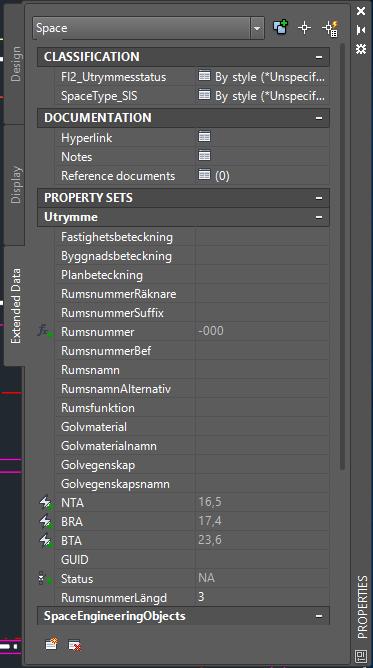The width and height of the screenshot is (373, 668).
Task: Switch to the Display tab
Action: tap(15, 184)
